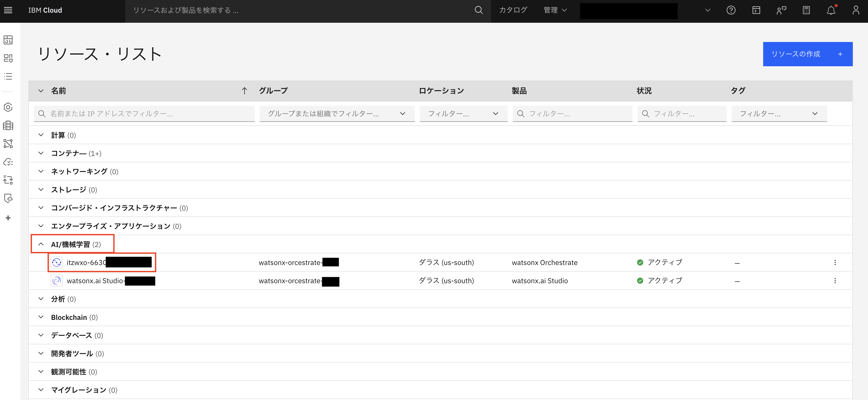Open the カタログ link in header
Image resolution: width=868 pixels, height=400 pixels.
tap(513, 10)
